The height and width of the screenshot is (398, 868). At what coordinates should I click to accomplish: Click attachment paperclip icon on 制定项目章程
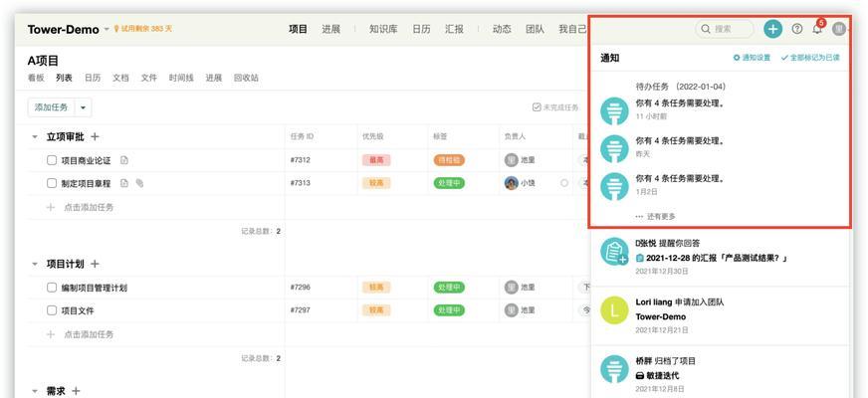(140, 183)
